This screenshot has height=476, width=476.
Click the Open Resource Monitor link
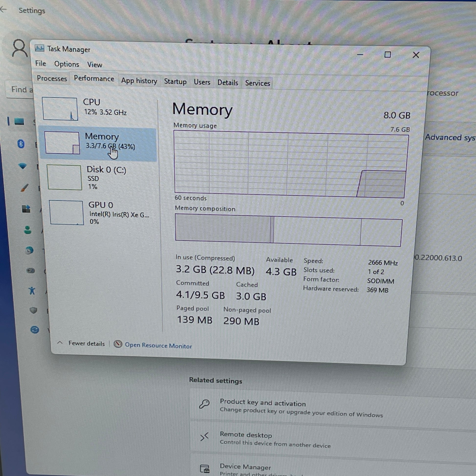click(x=158, y=346)
